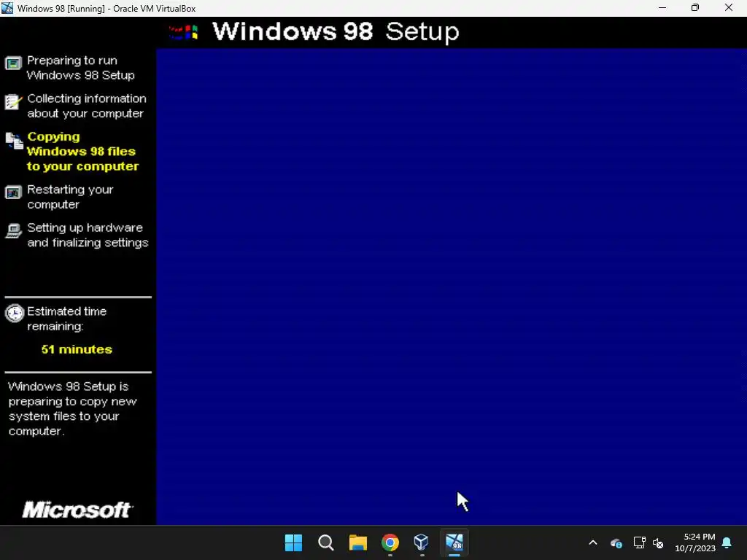Click the Preparing to run Setup step icon
Image resolution: width=747 pixels, height=560 pixels.
click(13, 63)
